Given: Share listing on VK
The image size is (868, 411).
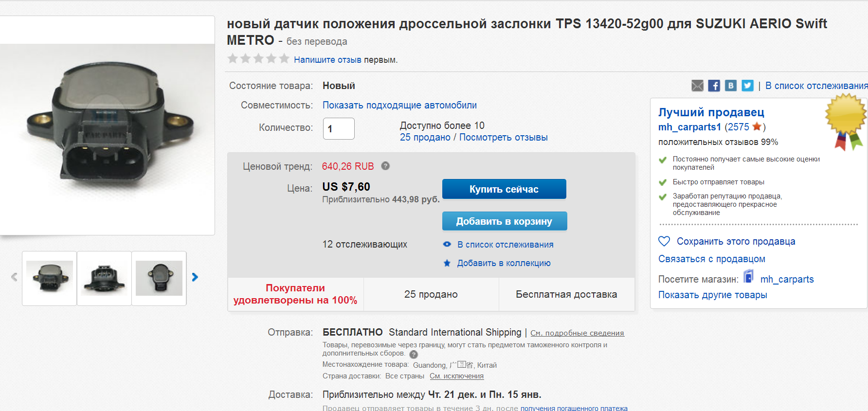Looking at the screenshot, I should click(730, 86).
